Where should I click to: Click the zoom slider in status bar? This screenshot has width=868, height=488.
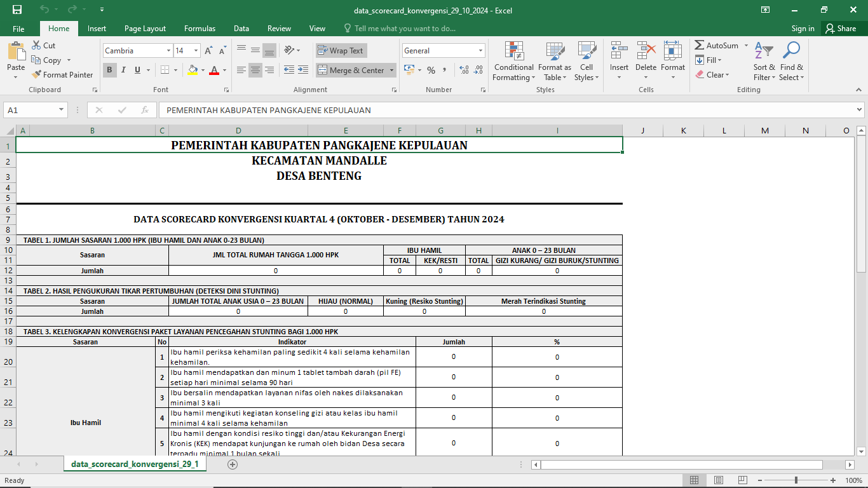pos(797,480)
